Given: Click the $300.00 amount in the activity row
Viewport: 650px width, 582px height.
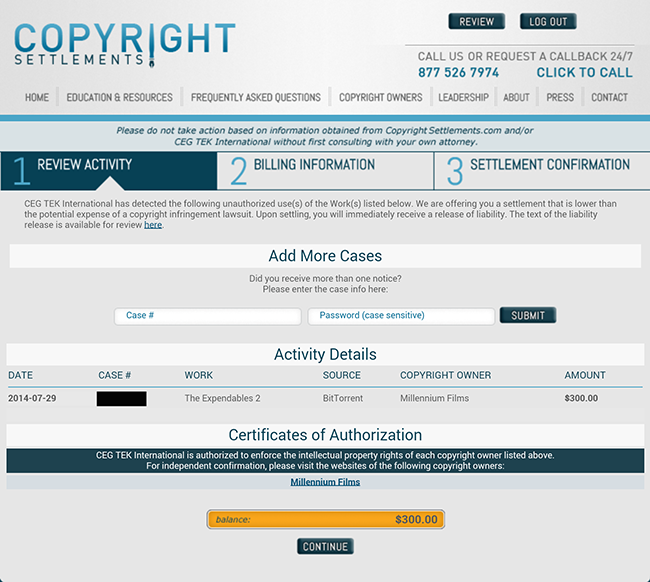Looking at the screenshot, I should pos(581,398).
